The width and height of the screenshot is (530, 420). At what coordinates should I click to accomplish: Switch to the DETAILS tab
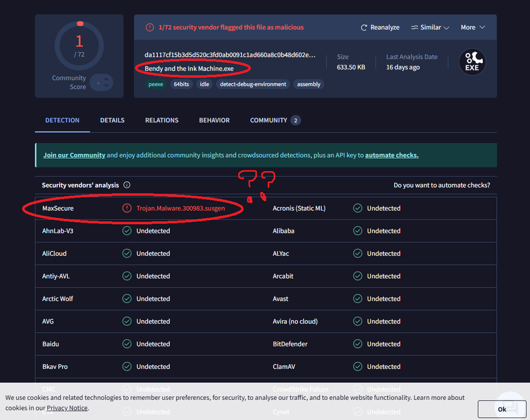click(x=112, y=120)
